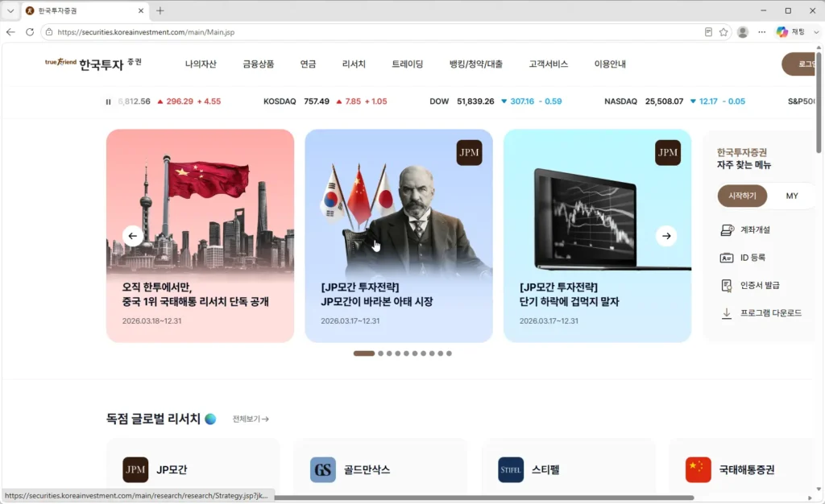Open the 단기 하락에 겁먹지 말자 banner
The width and height of the screenshot is (825, 504).
597,236
